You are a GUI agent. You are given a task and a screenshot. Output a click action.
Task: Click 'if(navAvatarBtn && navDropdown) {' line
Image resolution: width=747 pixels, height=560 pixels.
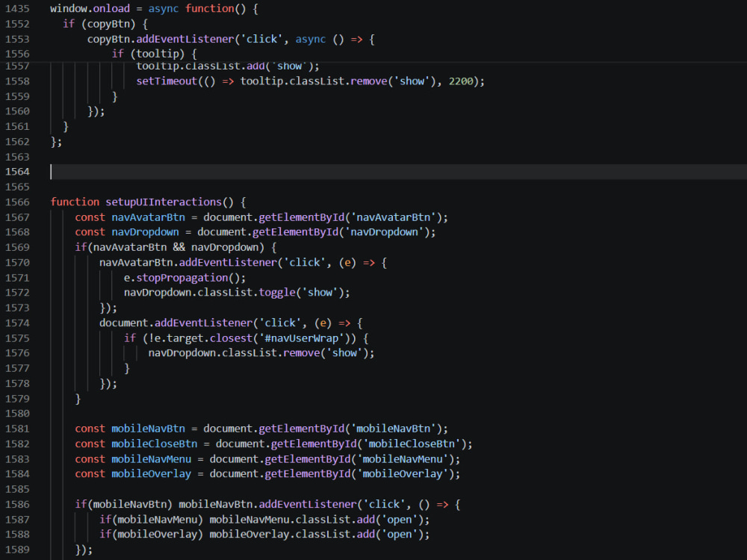(x=176, y=247)
